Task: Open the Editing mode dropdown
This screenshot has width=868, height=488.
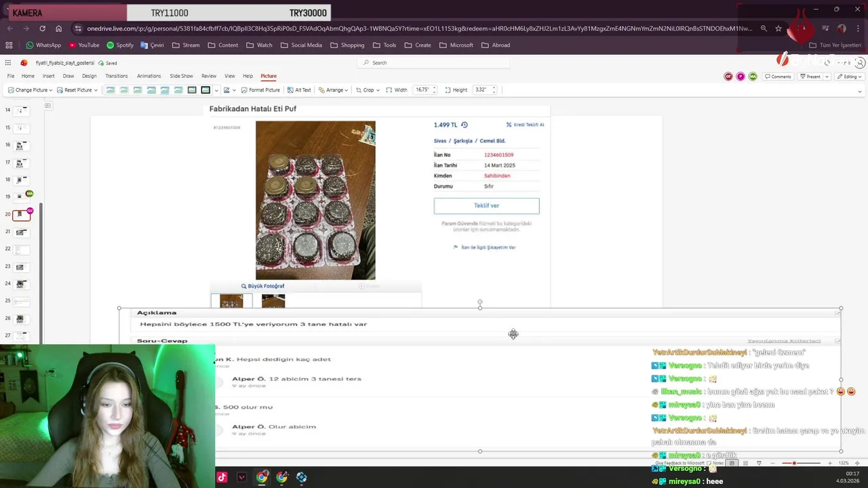Action: pos(849,77)
